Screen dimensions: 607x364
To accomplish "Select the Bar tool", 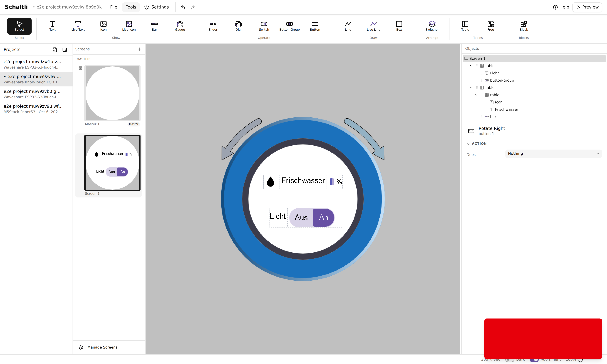I will 154,26.
